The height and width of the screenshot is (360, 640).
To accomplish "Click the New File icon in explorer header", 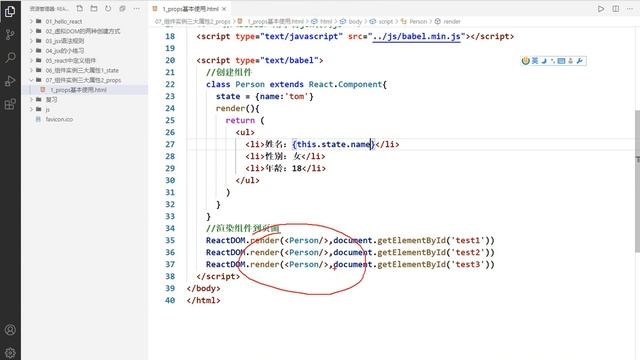I will [x=80, y=8].
